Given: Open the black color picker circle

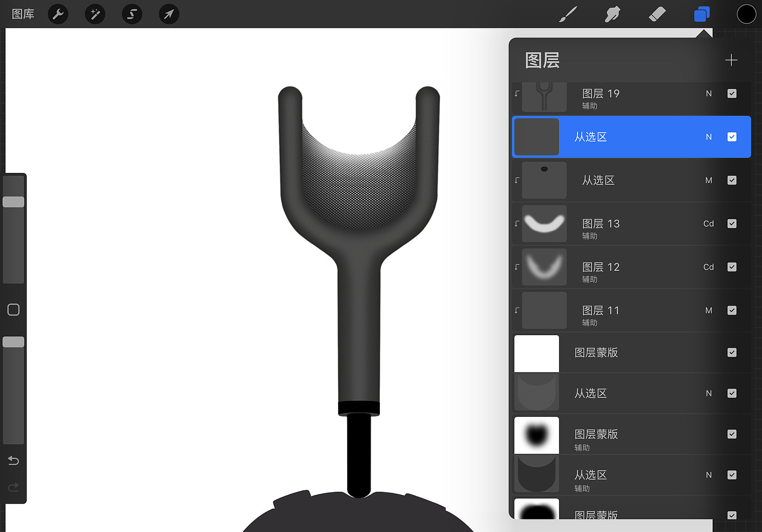Looking at the screenshot, I should point(746,14).
